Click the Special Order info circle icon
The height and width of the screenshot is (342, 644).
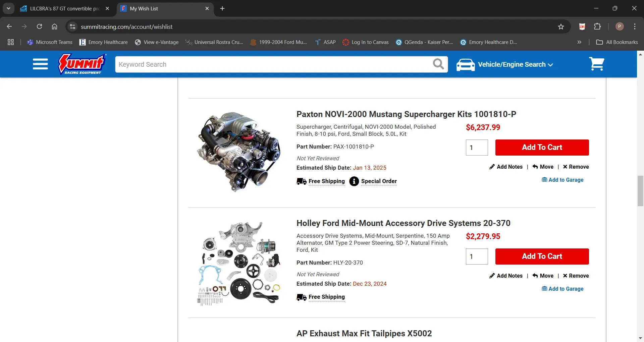point(354,181)
